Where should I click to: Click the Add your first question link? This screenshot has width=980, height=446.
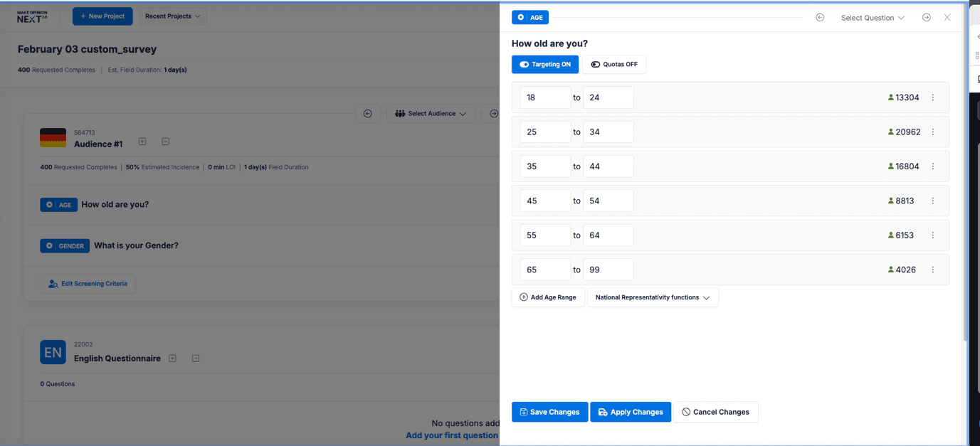pos(451,435)
